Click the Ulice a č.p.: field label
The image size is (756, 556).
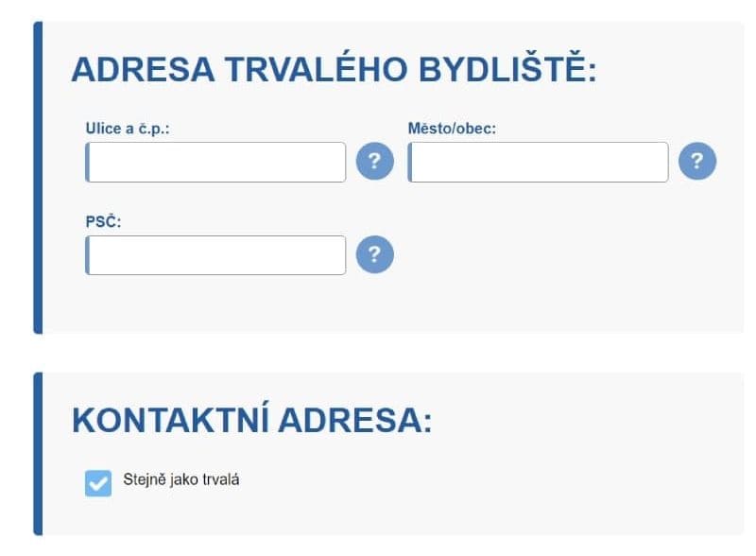coord(128,129)
